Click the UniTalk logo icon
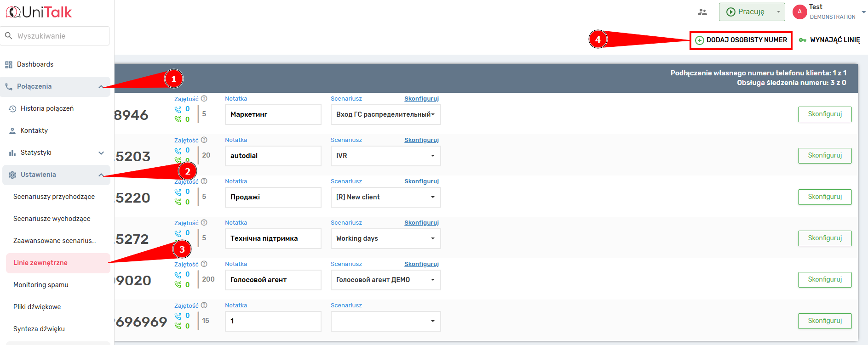Viewport: 868px width, 345px height. tap(13, 12)
